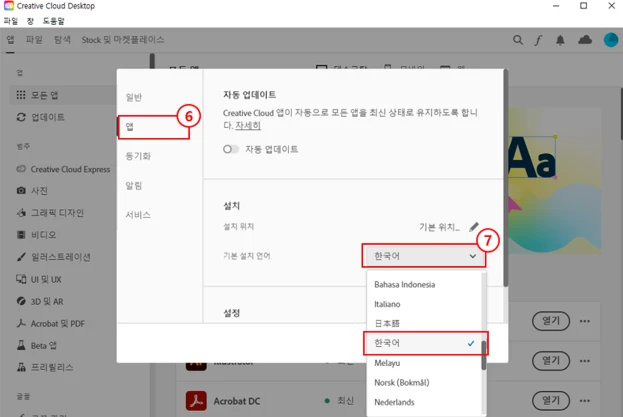
Task: Open the 비디오 category
Action: (37, 235)
